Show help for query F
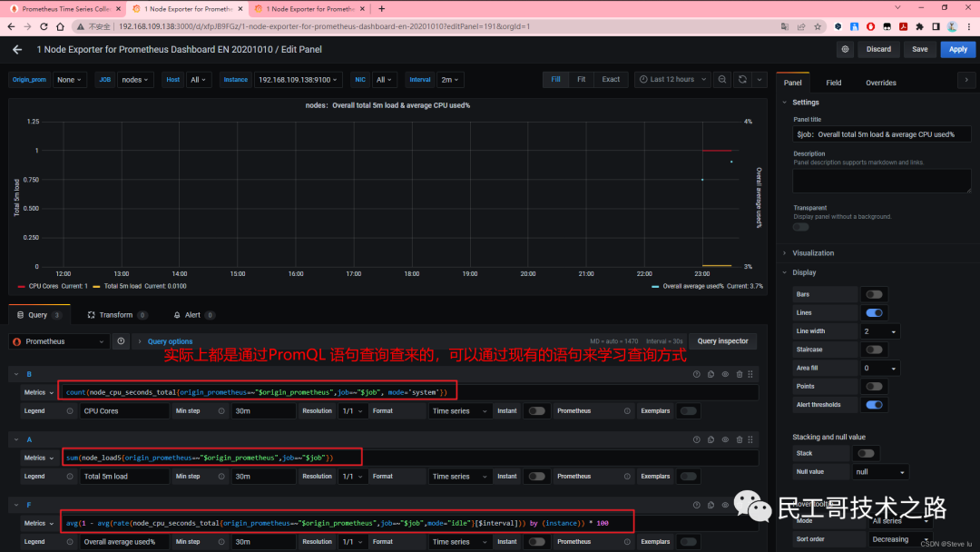980x552 pixels. pos(696,505)
